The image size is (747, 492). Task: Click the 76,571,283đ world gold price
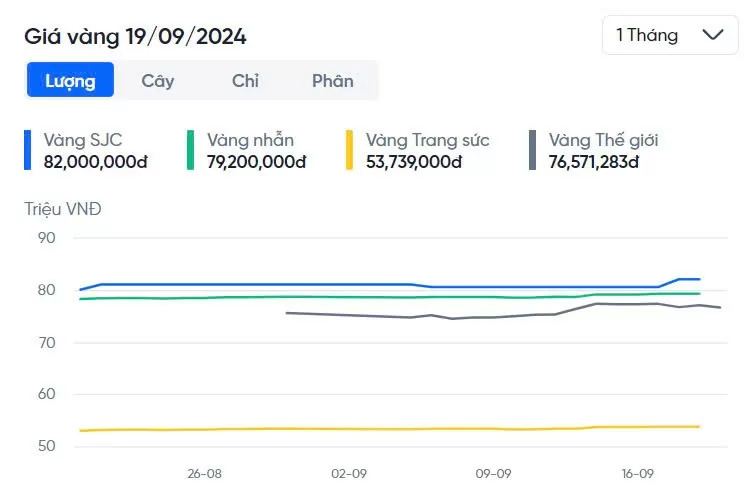pos(594,162)
